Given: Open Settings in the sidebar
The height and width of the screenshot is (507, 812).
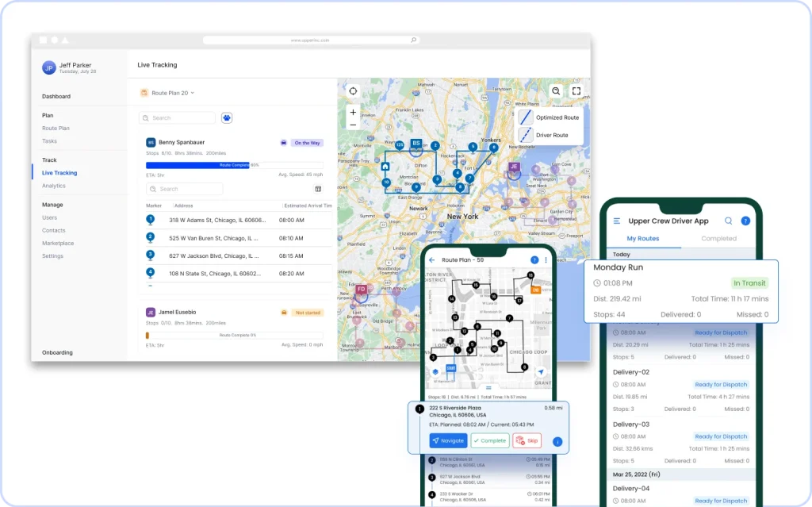Looking at the screenshot, I should point(53,256).
